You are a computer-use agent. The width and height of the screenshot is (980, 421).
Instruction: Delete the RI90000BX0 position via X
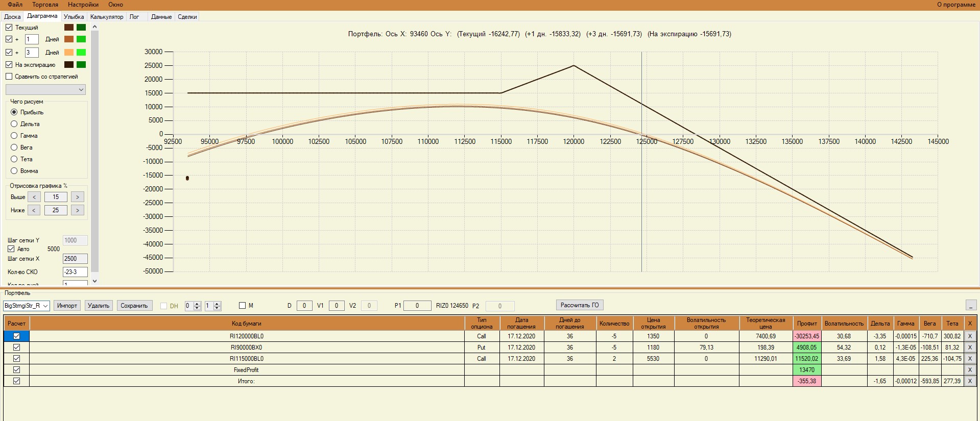[970, 348]
